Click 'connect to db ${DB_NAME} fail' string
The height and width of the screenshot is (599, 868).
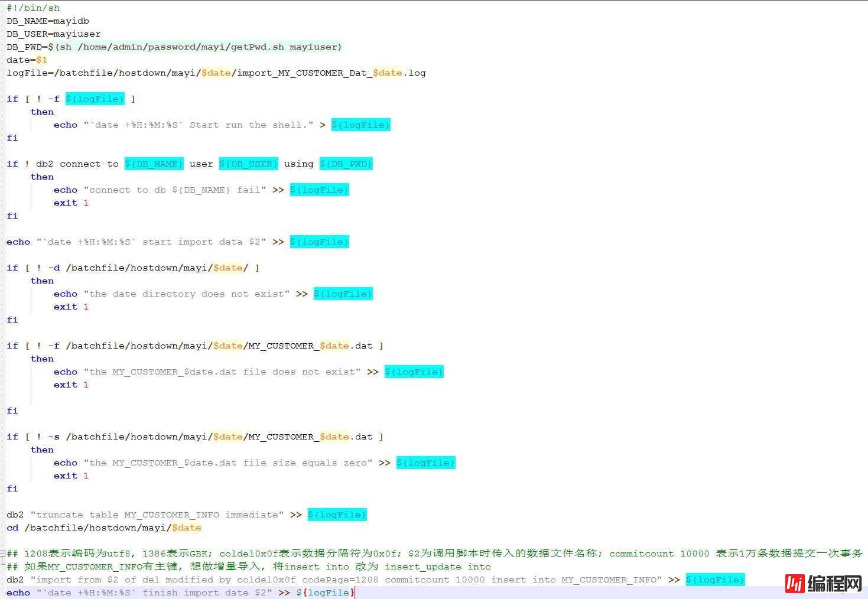(x=175, y=190)
